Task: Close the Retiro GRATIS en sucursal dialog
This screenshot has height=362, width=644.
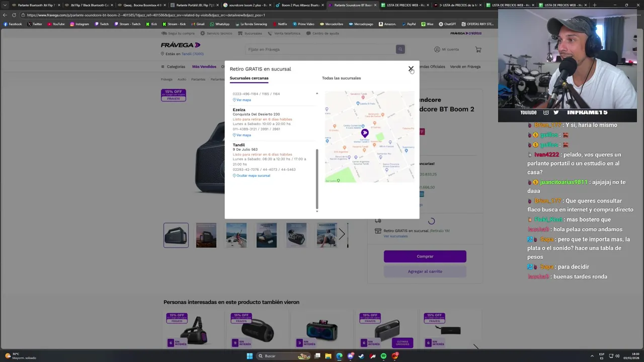Action: [x=411, y=68]
